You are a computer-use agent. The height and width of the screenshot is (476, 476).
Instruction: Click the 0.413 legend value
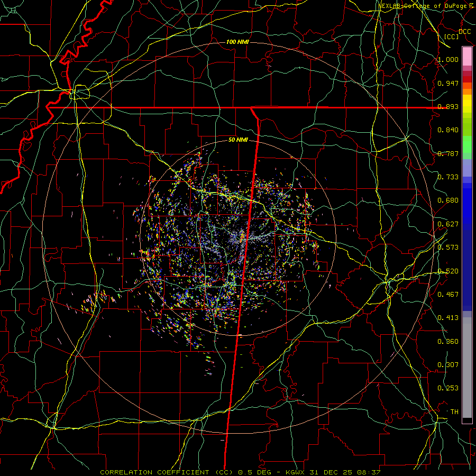[x=448, y=318]
